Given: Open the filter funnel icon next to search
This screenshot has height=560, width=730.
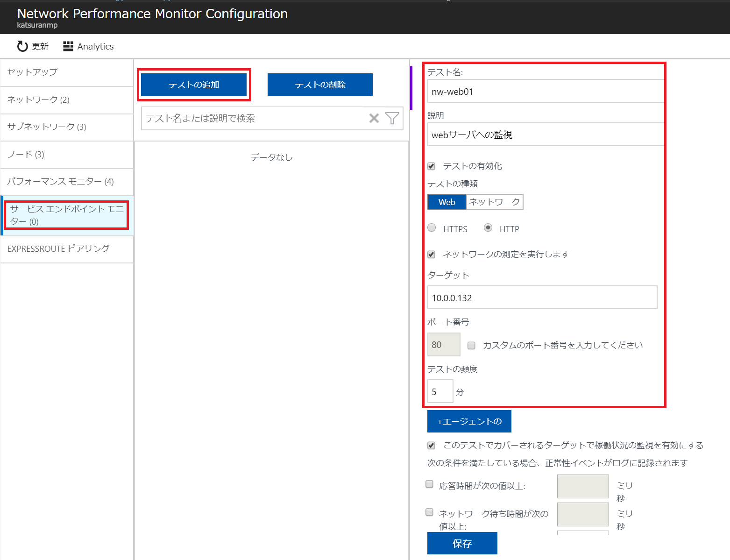Looking at the screenshot, I should coord(392,118).
